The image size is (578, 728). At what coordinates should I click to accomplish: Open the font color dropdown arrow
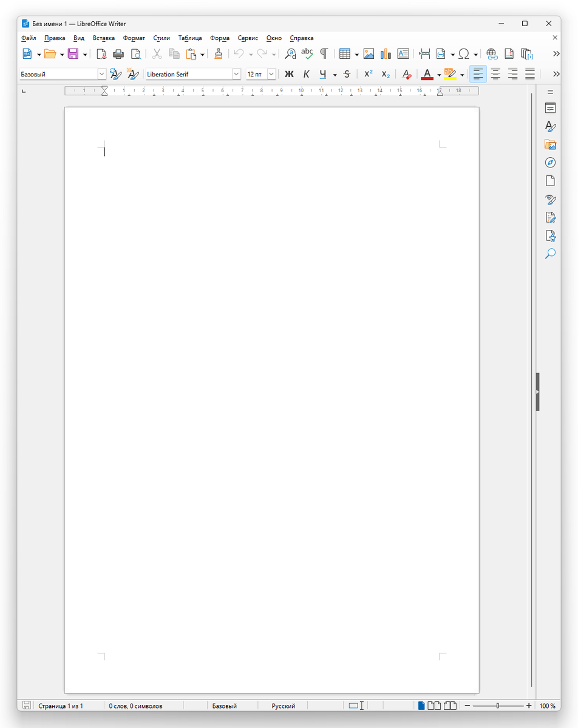(x=438, y=74)
